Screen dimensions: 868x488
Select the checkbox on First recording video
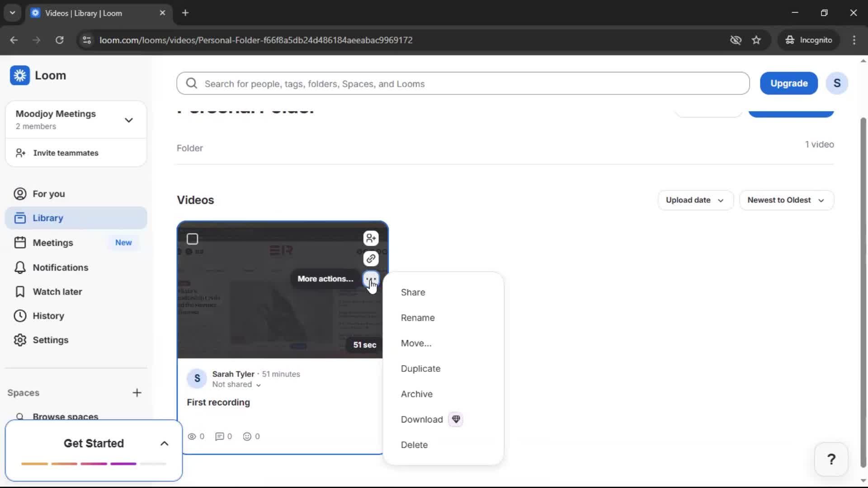[x=192, y=239]
